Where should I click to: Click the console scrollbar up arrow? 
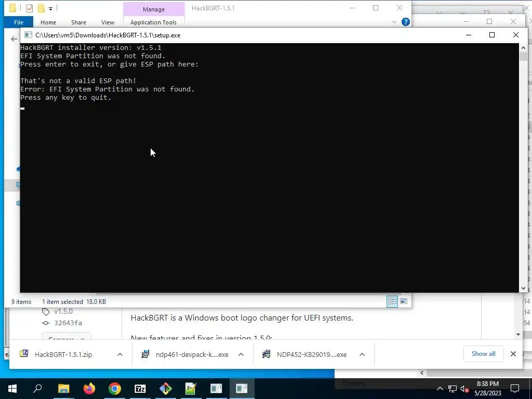pos(523,48)
